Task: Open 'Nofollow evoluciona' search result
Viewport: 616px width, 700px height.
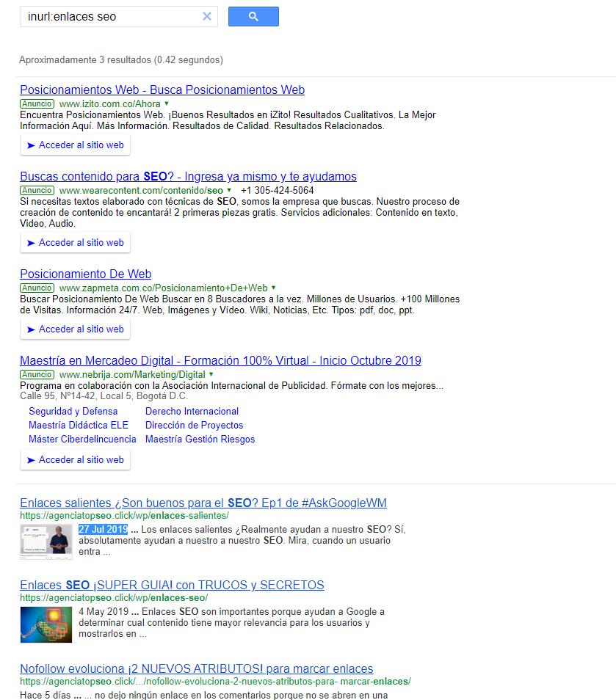Action: pyautogui.click(x=196, y=669)
